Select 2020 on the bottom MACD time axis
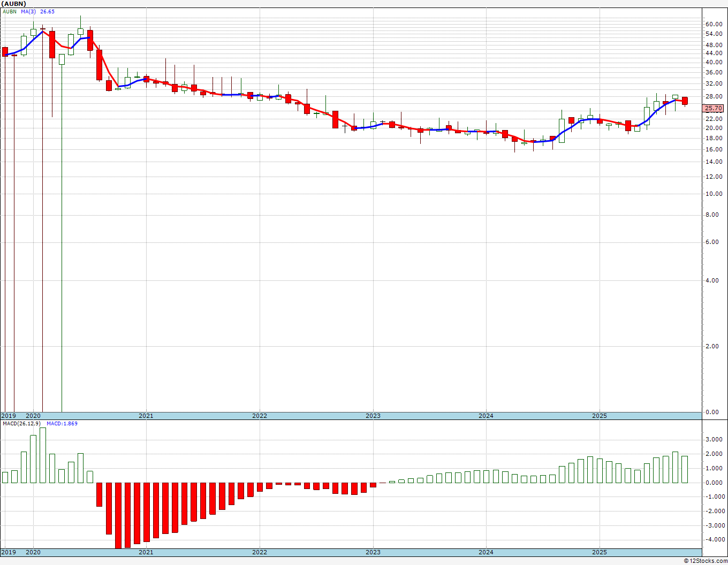This screenshot has width=728, height=565. pos(33,552)
